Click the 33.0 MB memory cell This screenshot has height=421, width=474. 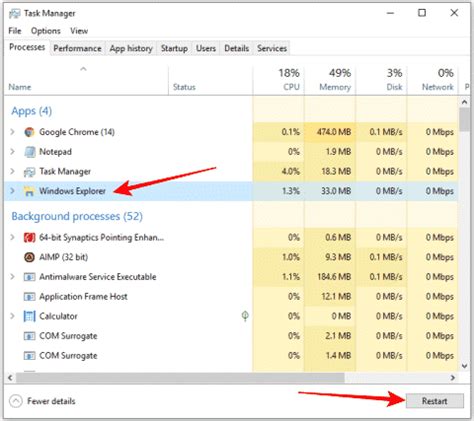330,191
